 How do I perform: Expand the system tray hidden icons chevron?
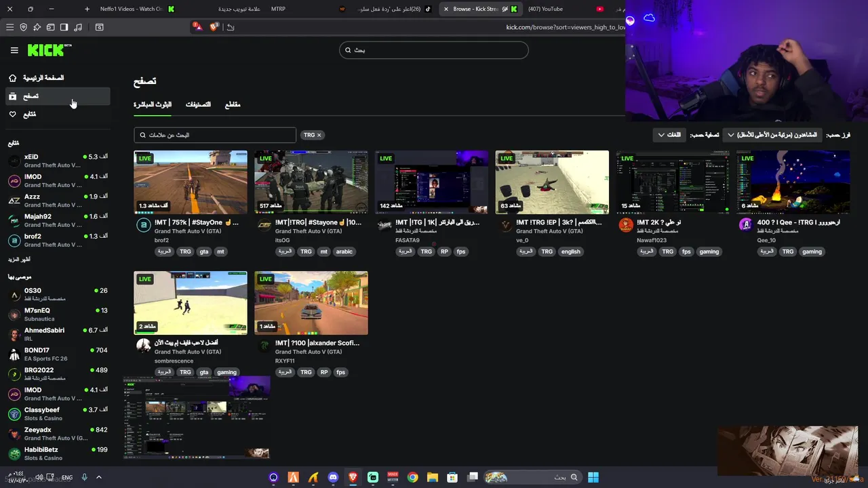click(98, 477)
